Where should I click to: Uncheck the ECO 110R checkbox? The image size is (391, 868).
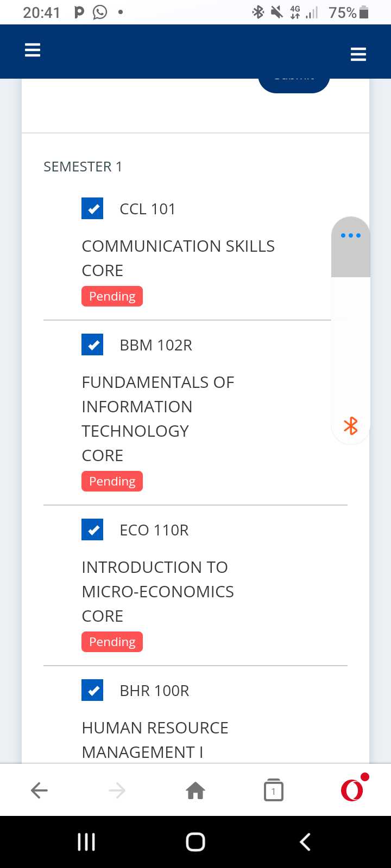coord(92,529)
